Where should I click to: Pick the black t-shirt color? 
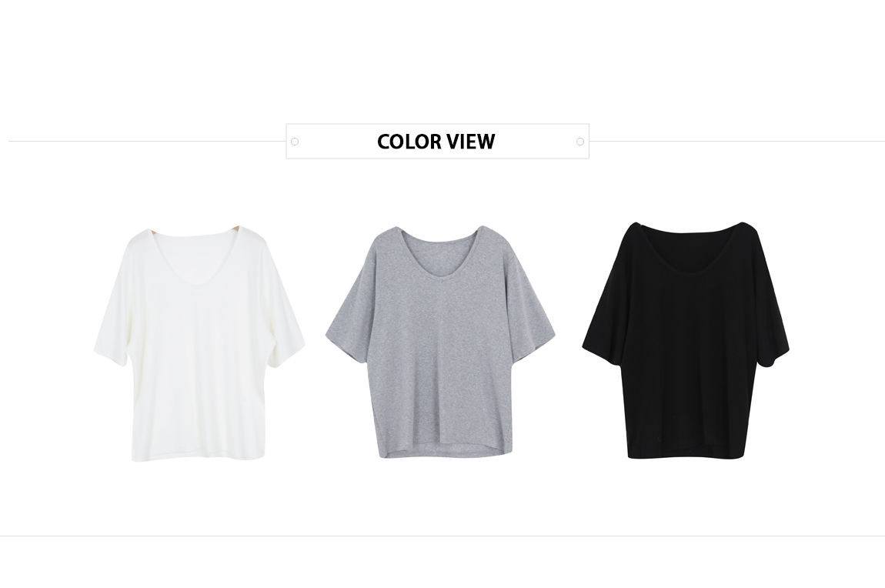coord(686,340)
